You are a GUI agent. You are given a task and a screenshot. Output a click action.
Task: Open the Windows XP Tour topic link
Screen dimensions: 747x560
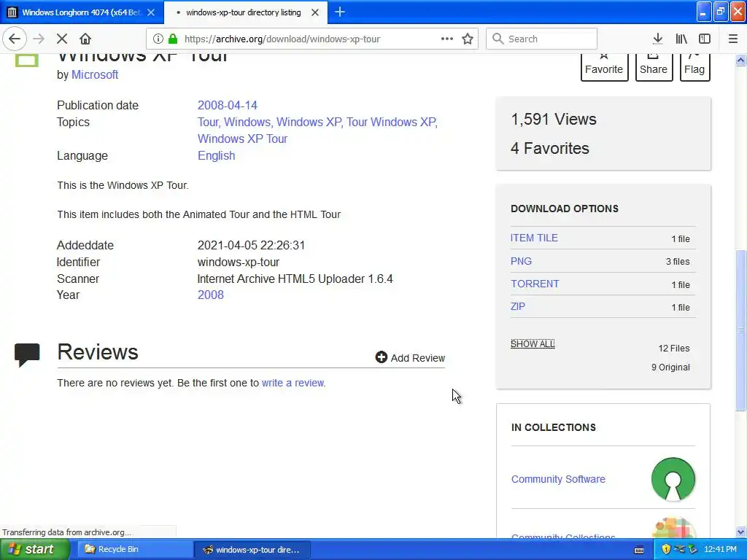point(242,139)
